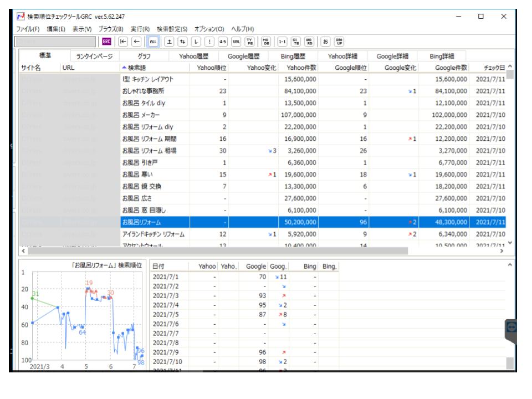Click the horizontal scrollbar of keyword table
The width and height of the screenshot is (532, 399).
pos(218,250)
